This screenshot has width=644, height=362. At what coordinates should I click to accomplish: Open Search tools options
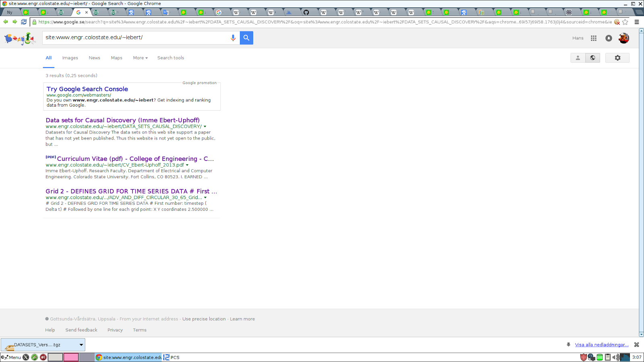tap(171, 58)
